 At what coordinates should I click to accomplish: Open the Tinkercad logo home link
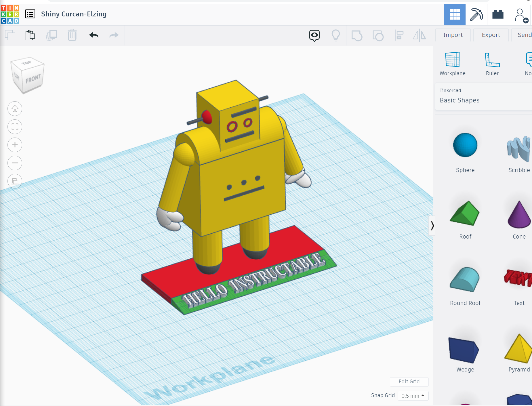point(10,14)
